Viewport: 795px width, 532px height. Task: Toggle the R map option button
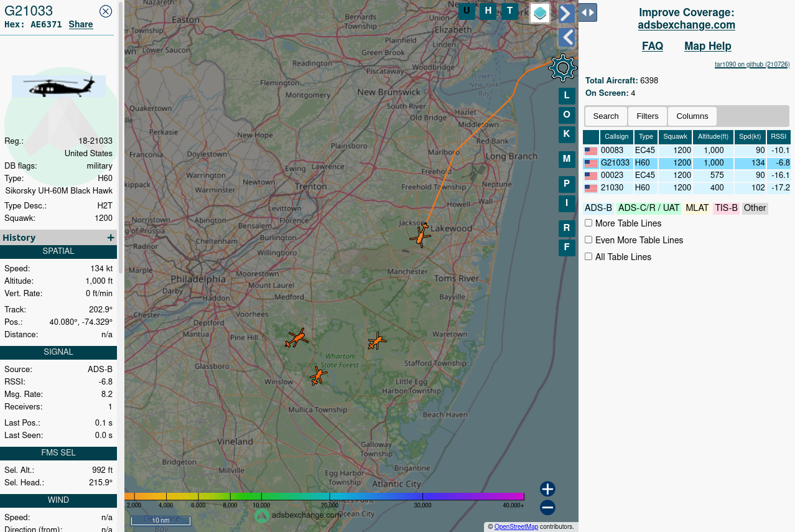567,228
